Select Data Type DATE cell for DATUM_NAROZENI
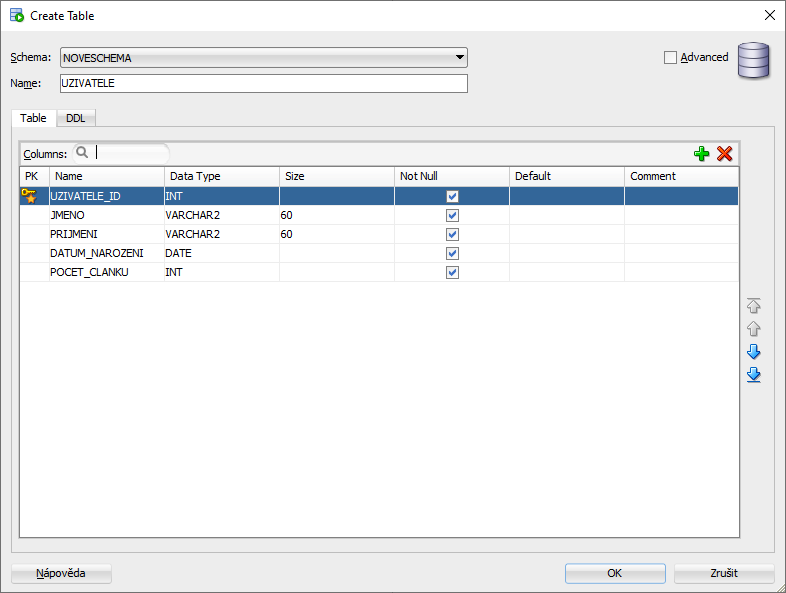The width and height of the screenshot is (786, 593). pyautogui.click(x=221, y=253)
